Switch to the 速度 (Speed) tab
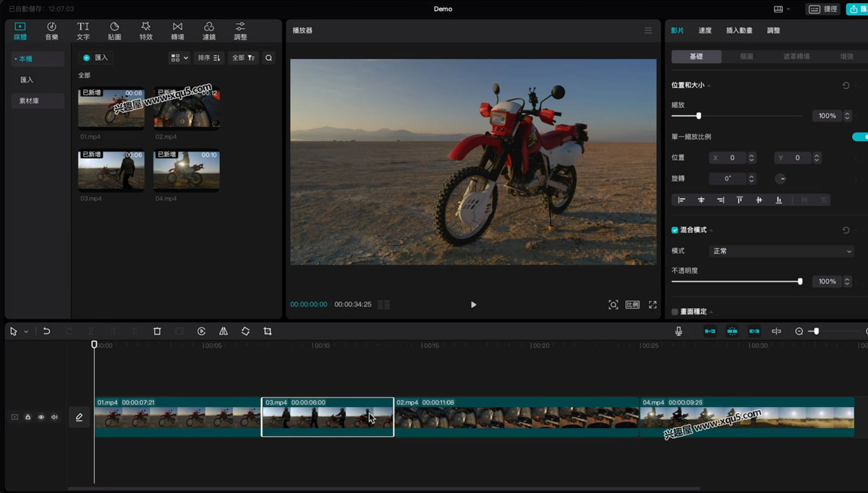This screenshot has width=868, height=493. coord(705,30)
